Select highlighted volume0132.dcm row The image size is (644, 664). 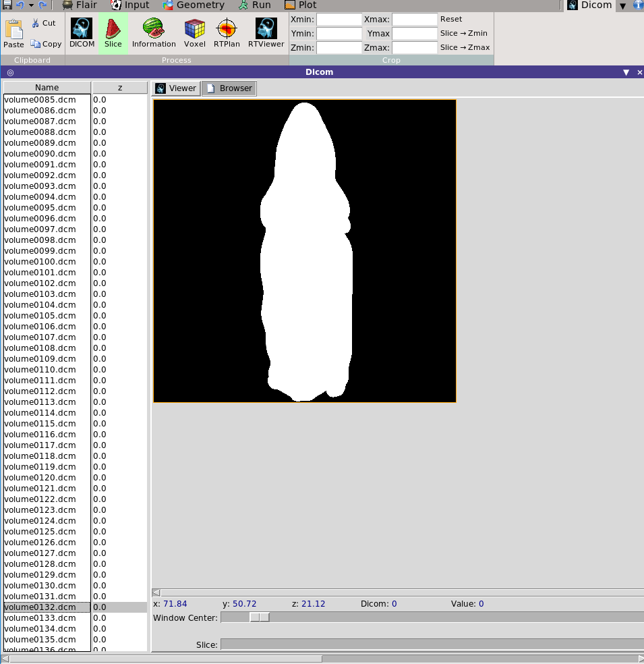pos(47,607)
